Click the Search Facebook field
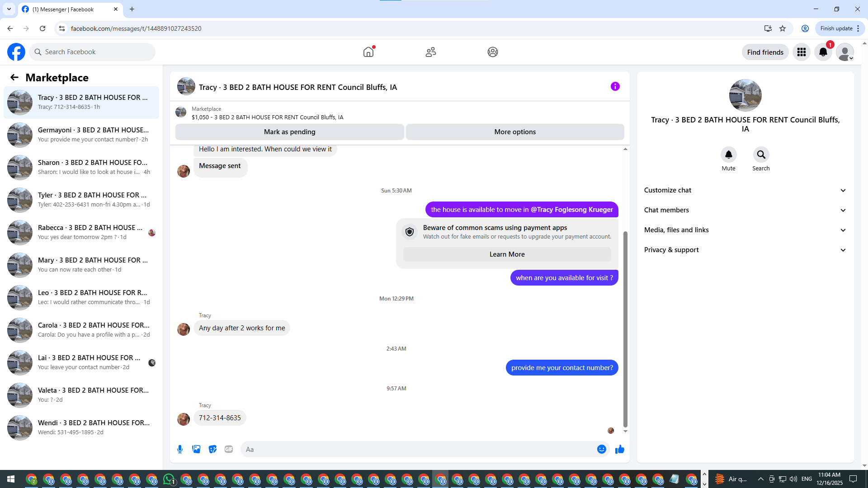This screenshot has width=868, height=488. (x=92, y=52)
